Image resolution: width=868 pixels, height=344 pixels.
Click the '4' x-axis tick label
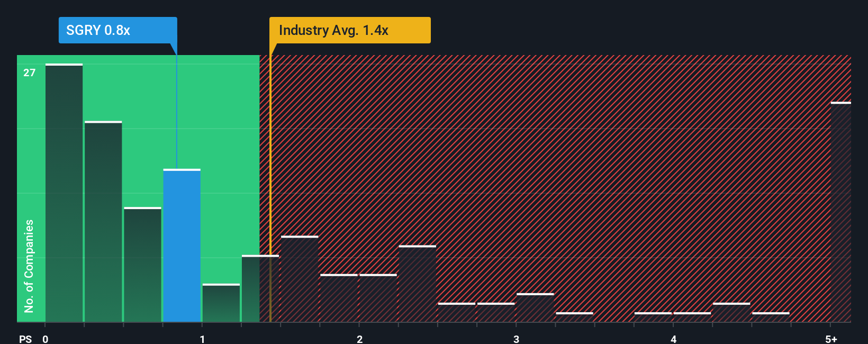[673, 339]
